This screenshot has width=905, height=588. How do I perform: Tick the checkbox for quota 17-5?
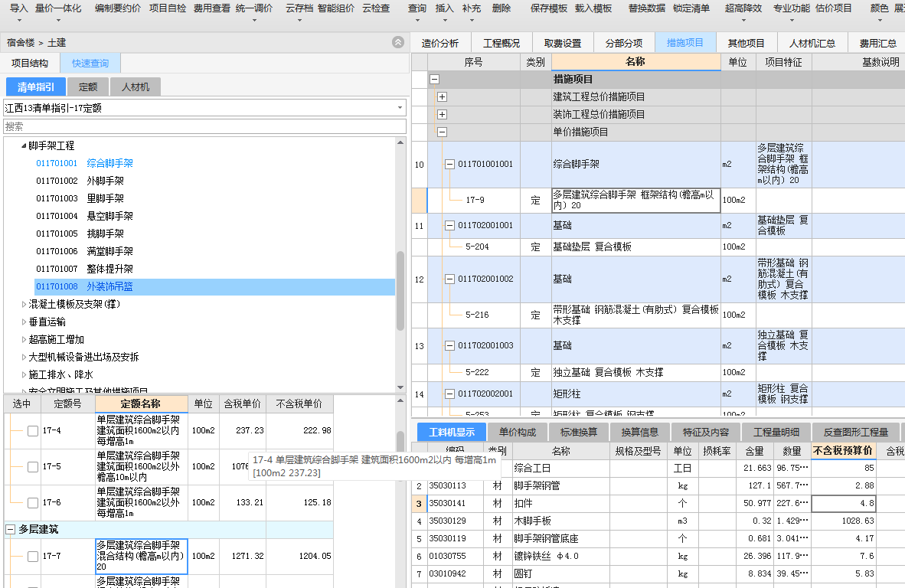33,466
